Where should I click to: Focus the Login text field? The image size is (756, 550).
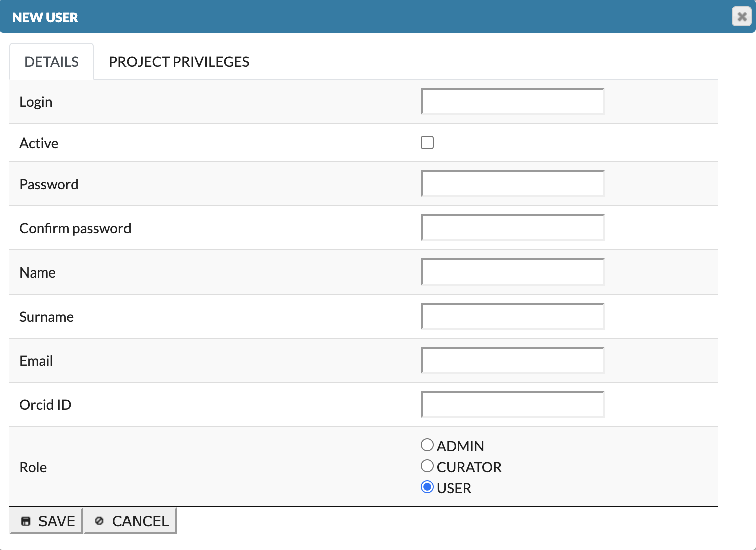[512, 102]
